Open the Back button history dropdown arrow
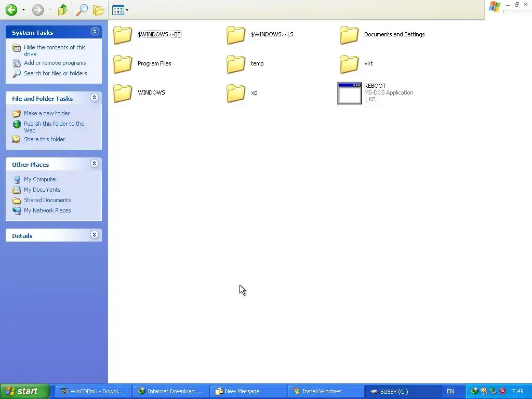 pyautogui.click(x=23, y=10)
